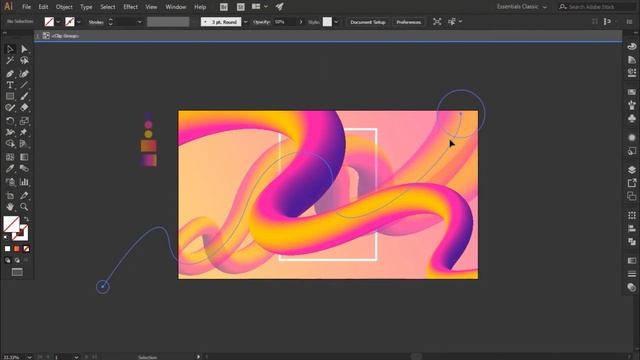Select the Symbol Sprayer tool
This screenshot has height=360, width=640.
[x=10, y=182]
